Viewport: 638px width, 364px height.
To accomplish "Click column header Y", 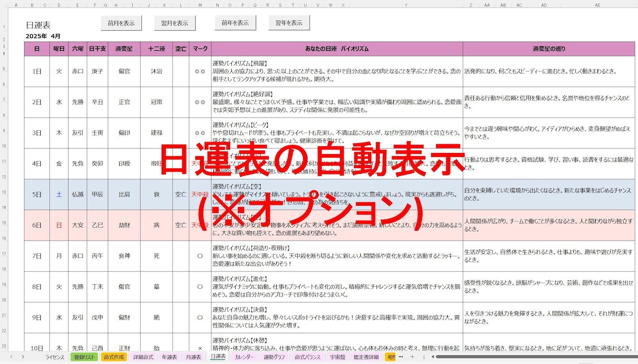I will 406,5.
